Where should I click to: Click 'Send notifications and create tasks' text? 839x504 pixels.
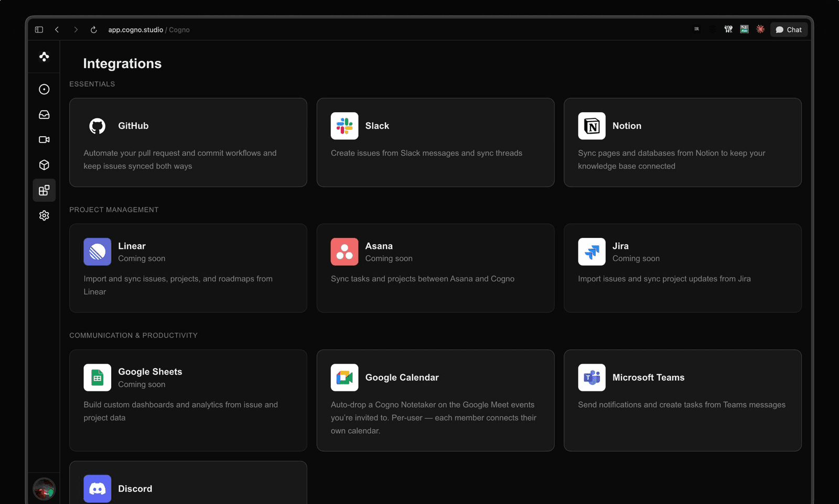[x=682, y=405]
